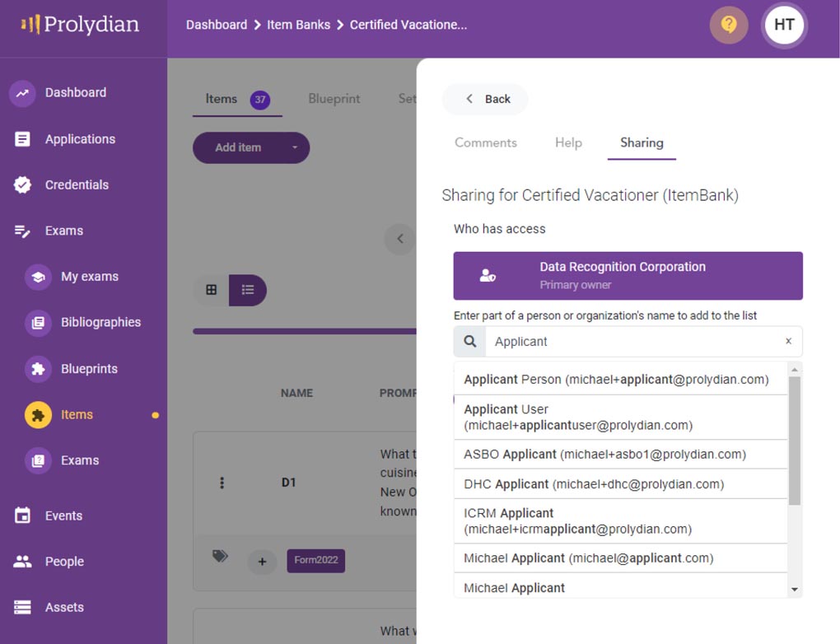The image size is (840, 644).
Task: Click the Bibliographies icon
Action: coord(38,323)
